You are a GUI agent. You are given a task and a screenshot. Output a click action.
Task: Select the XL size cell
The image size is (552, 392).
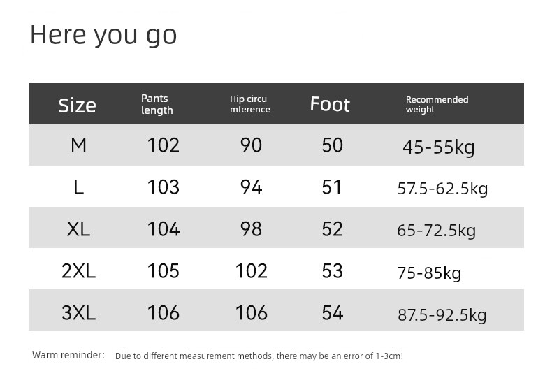78,229
